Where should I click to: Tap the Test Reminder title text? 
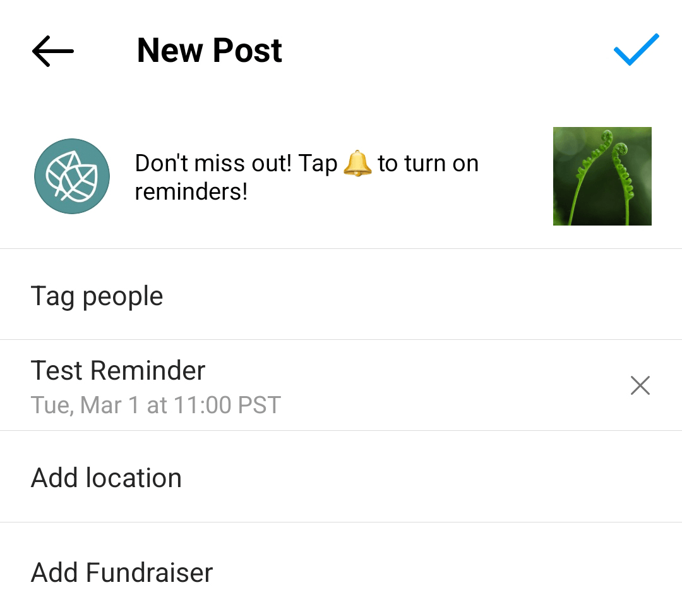coord(118,370)
